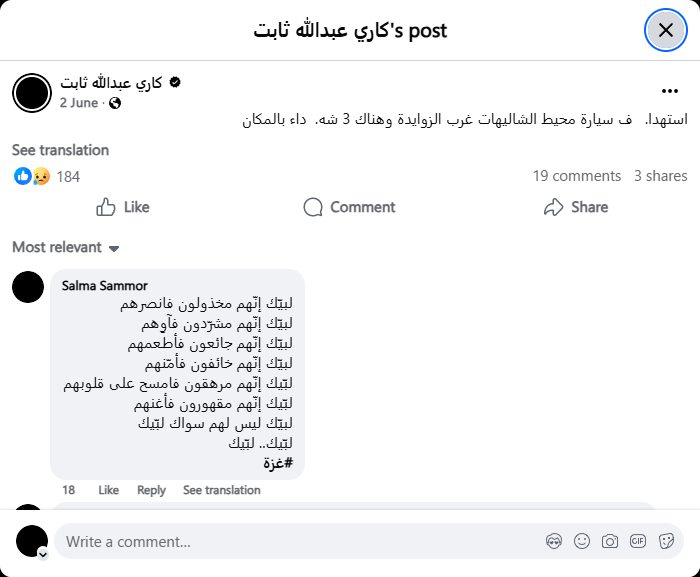Add a GIF to the comment
Image resolution: width=700 pixels, height=577 pixels.
tap(638, 541)
